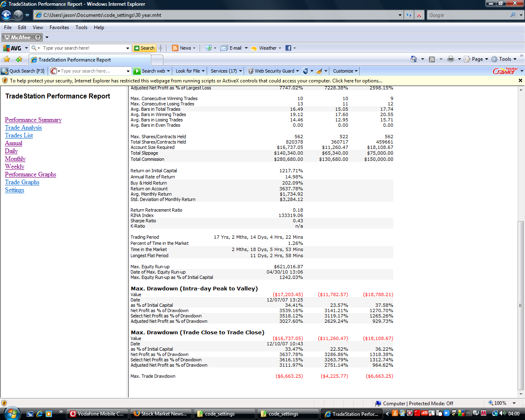Image resolution: width=525 pixels, height=420 pixels.
Task: Click the McAfee help question mark icon
Action: pos(38,37)
